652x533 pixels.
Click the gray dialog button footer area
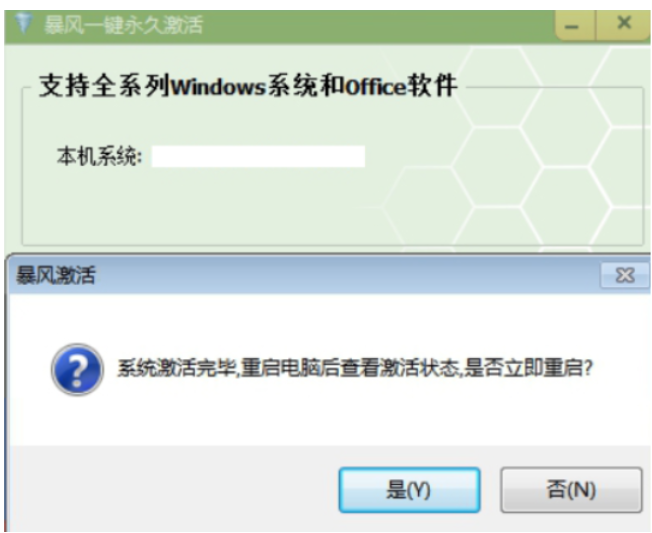(175, 489)
